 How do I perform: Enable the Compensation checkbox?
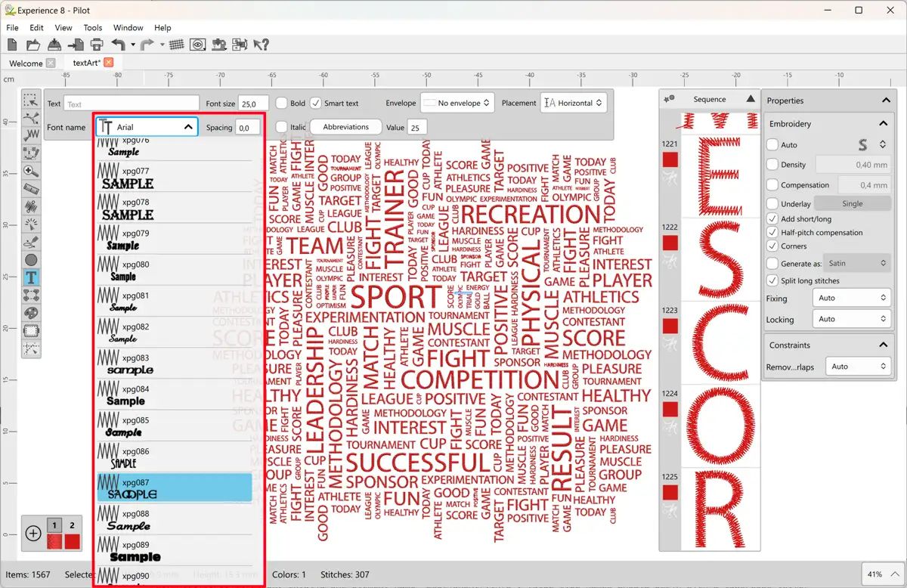click(772, 184)
